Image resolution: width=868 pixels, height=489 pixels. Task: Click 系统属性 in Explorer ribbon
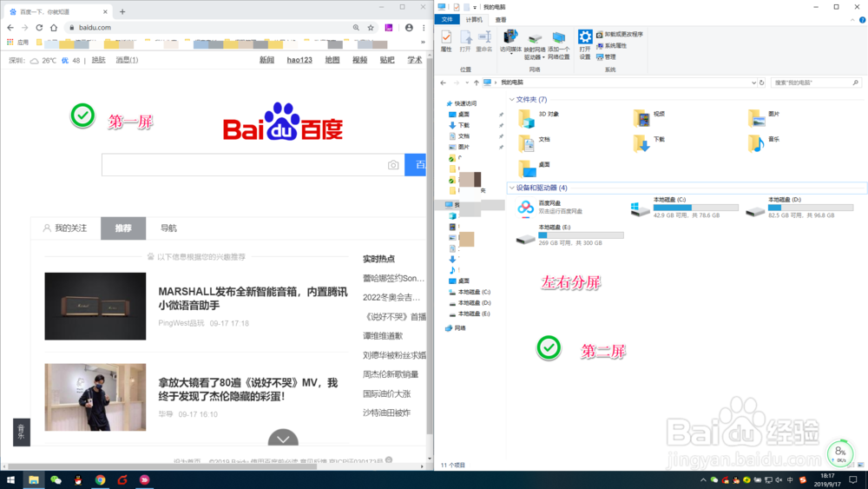612,45
